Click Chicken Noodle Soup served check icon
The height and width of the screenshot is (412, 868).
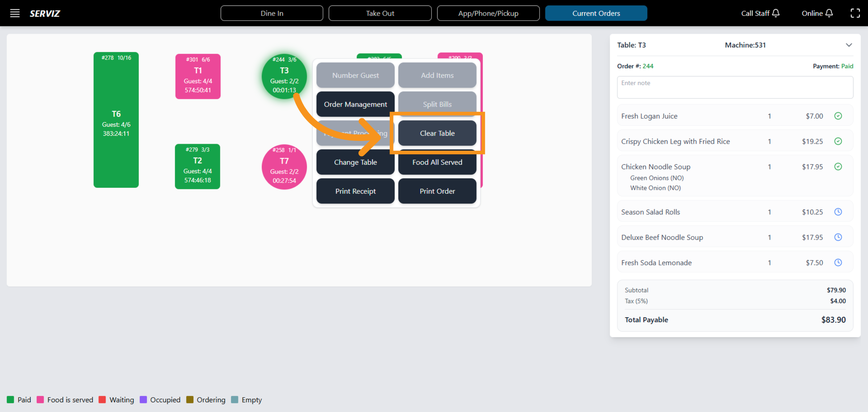[x=838, y=167]
